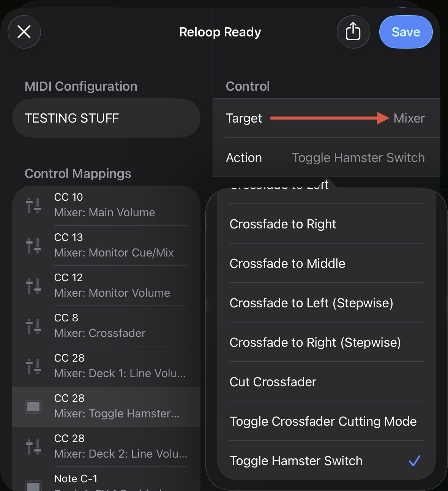Screen dimensions: 448x491
Task: Open the Action dropdown showing Toggle Hamster Switch
Action: tap(358, 158)
